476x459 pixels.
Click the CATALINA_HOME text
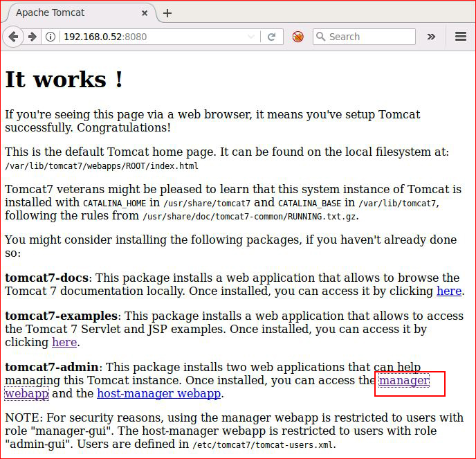point(114,204)
